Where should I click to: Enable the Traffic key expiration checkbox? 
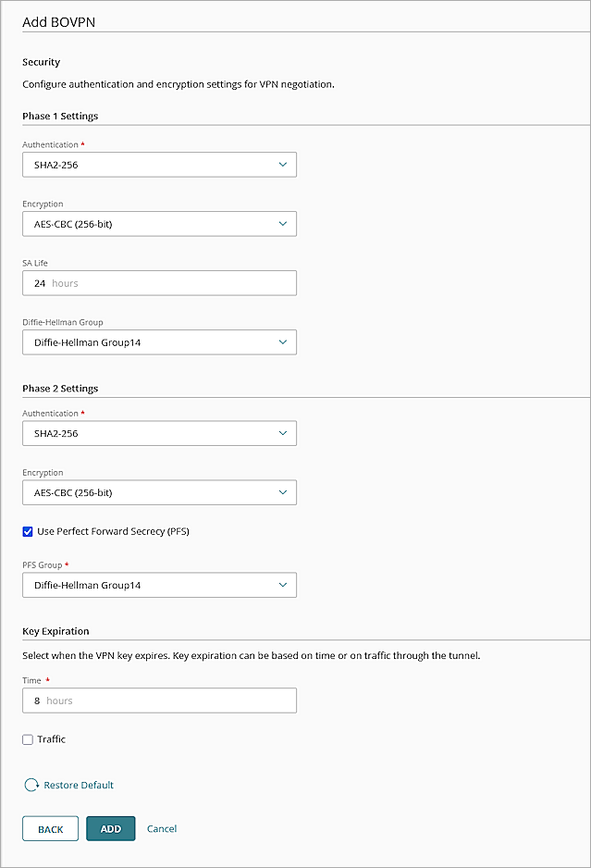coord(27,738)
